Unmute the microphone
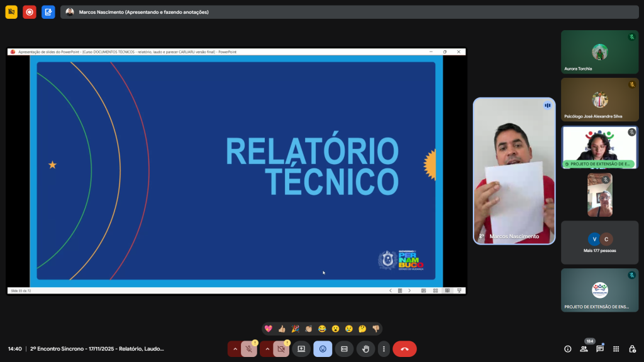The width and height of the screenshot is (644, 362). 249,349
